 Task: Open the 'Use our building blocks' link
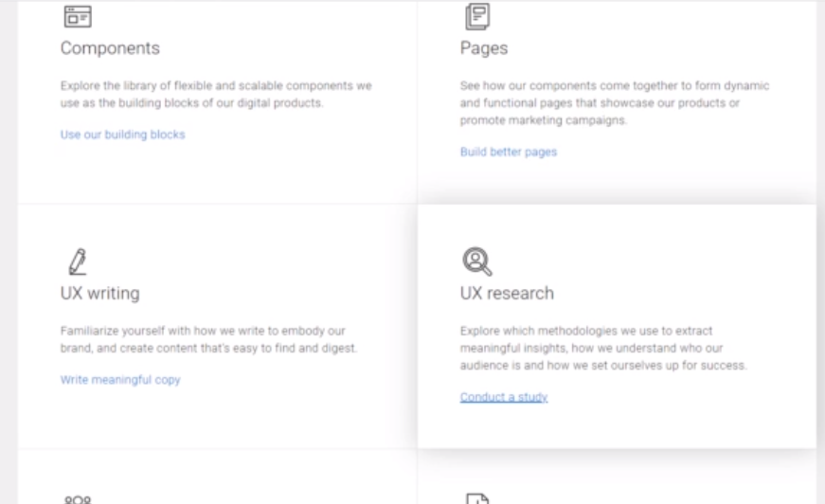pos(123,135)
